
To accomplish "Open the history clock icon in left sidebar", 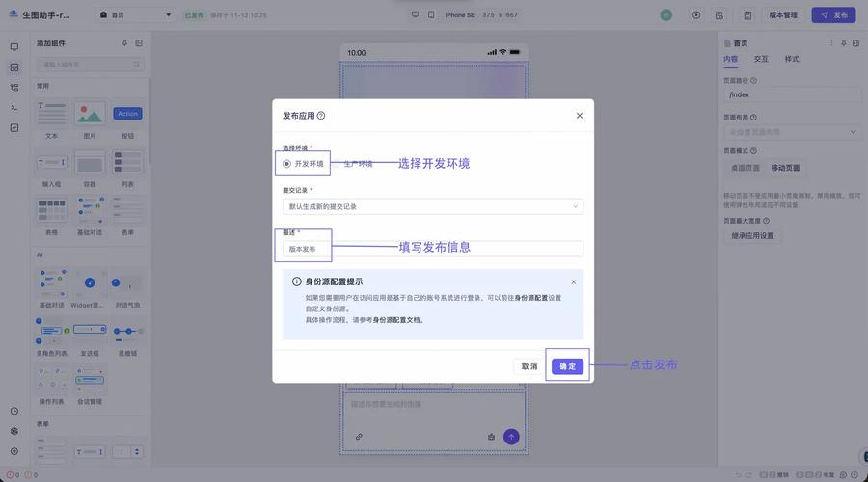I will coord(14,412).
